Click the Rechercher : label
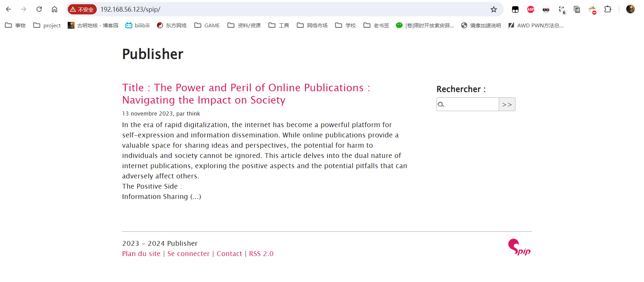This screenshot has width=644, height=282. [461, 89]
